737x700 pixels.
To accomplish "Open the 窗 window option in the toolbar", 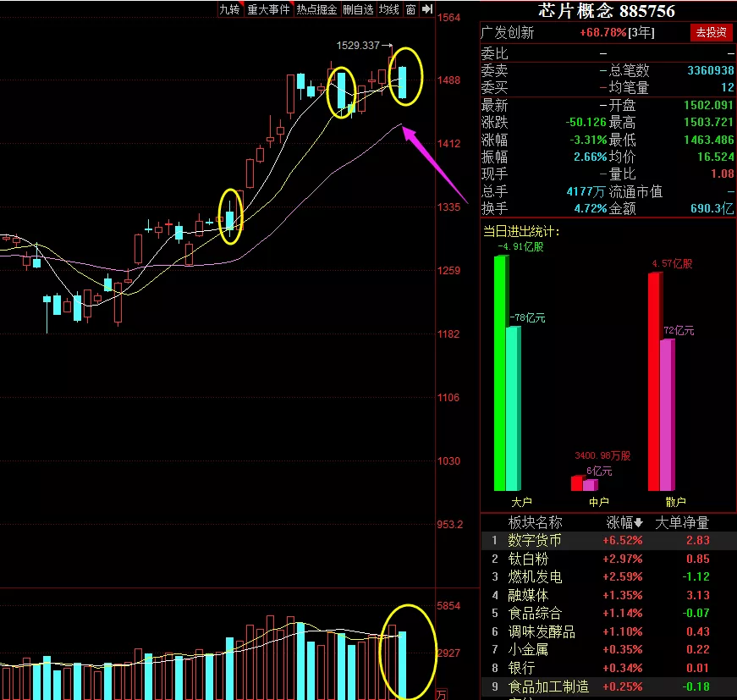I will (410, 9).
